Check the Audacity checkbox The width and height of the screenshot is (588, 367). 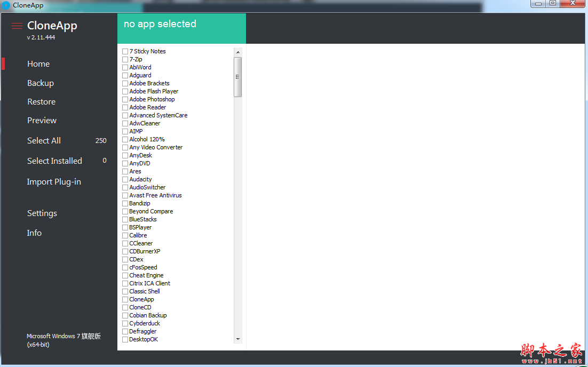(125, 179)
